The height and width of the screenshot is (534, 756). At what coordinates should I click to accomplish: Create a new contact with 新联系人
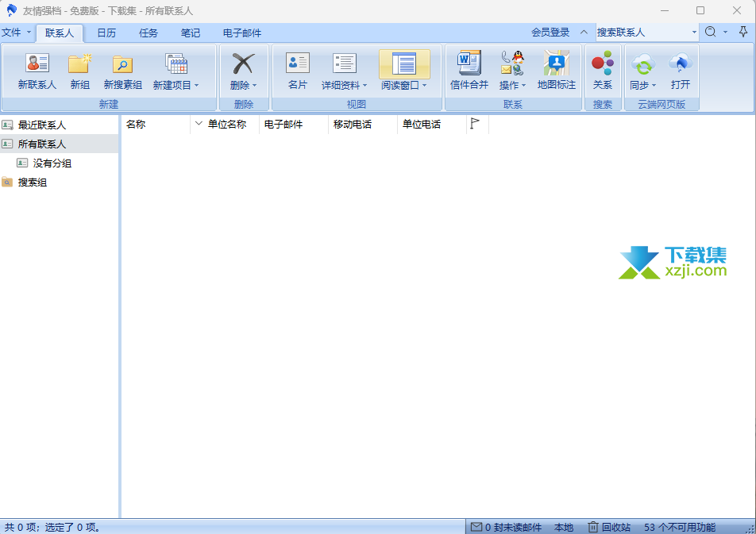(37, 71)
